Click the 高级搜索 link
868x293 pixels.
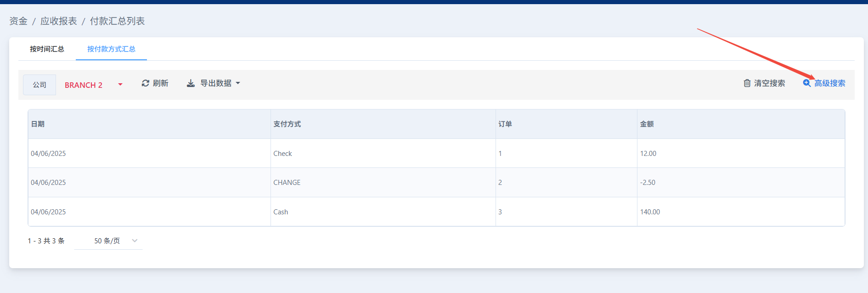(x=829, y=83)
